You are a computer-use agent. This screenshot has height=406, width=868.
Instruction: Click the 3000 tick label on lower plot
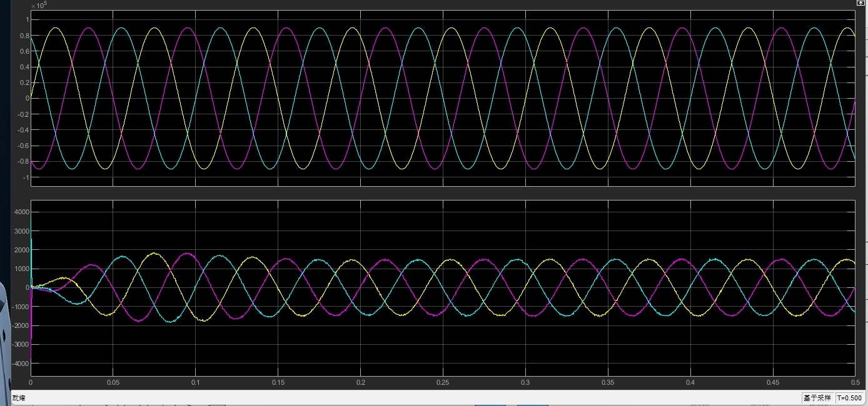(x=21, y=231)
